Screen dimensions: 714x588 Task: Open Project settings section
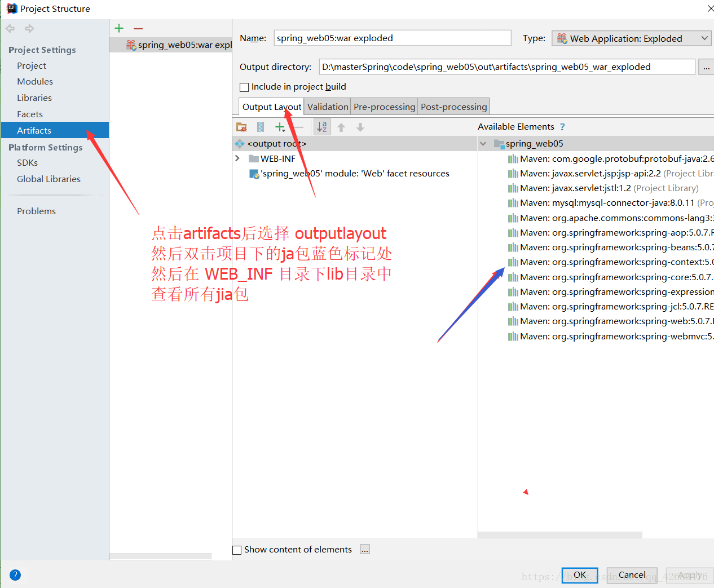(32, 66)
